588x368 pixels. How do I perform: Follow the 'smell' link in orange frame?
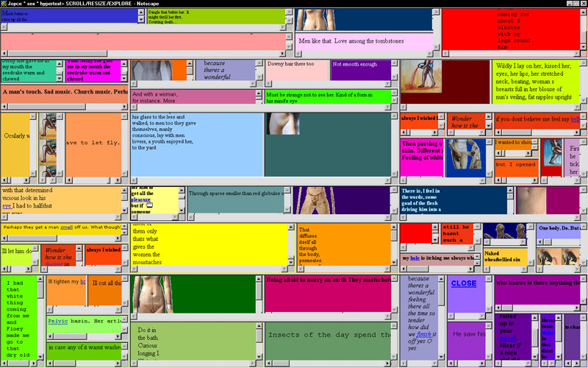click(x=67, y=227)
